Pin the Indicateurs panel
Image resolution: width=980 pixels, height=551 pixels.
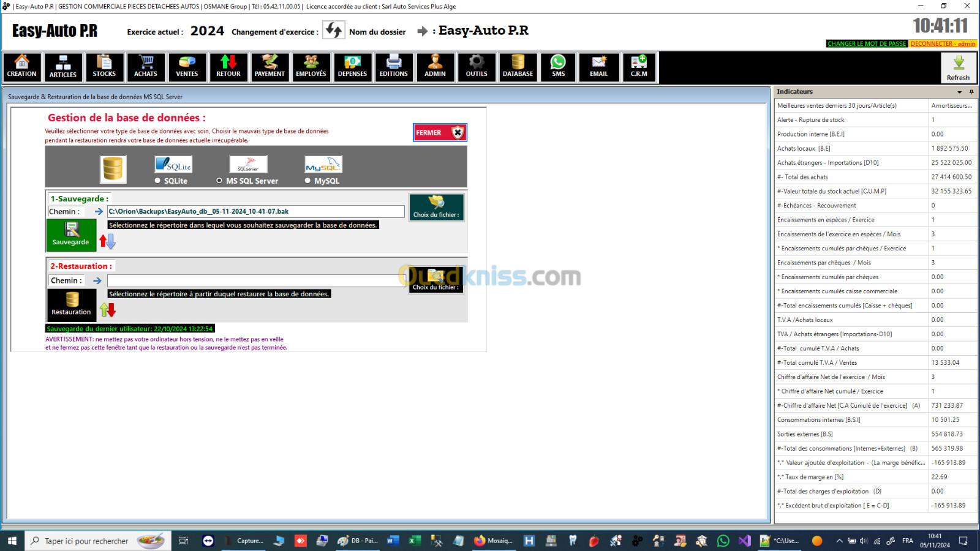click(971, 92)
